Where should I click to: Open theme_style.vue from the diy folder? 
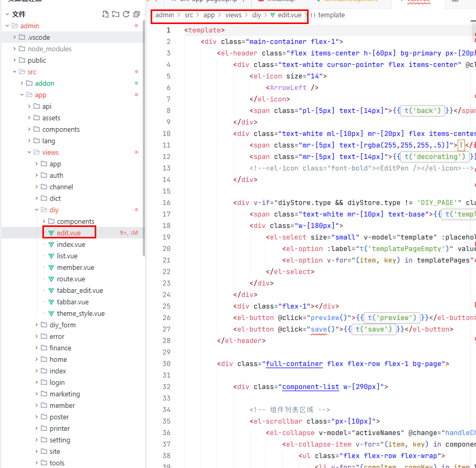coord(81,313)
